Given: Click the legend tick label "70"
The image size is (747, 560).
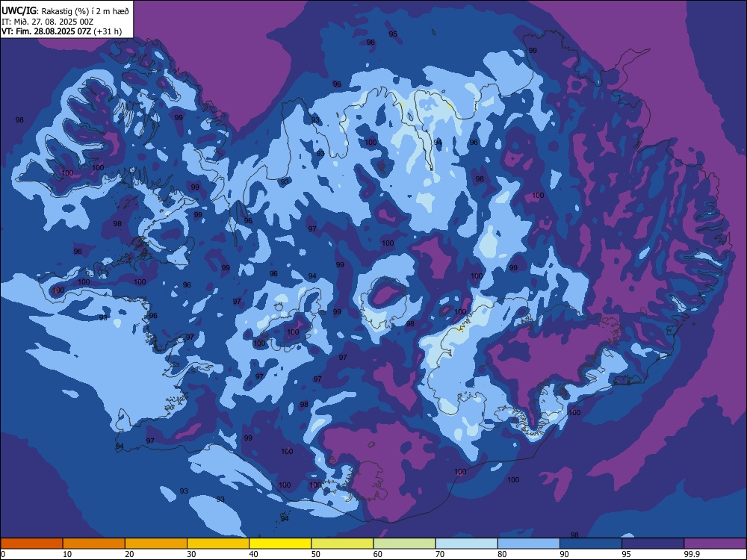Looking at the screenshot, I should [x=440, y=554].
